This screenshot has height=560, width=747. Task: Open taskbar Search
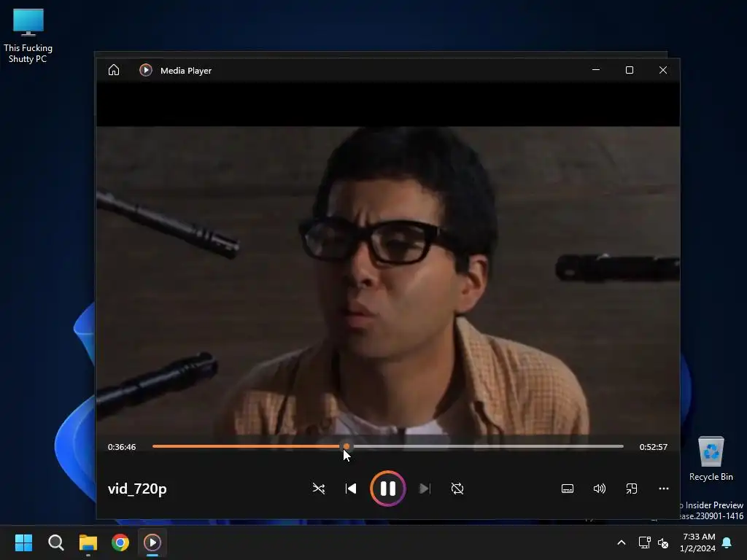click(x=55, y=542)
